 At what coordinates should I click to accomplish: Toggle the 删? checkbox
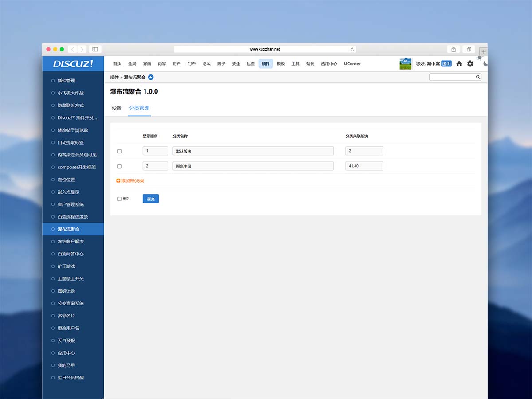tap(120, 199)
